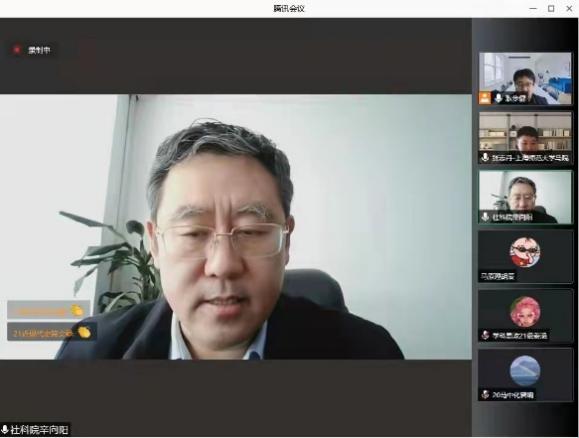
Task: Click the microphone icon in the bookshelf participant thumbnail
Action: pyautogui.click(x=485, y=158)
